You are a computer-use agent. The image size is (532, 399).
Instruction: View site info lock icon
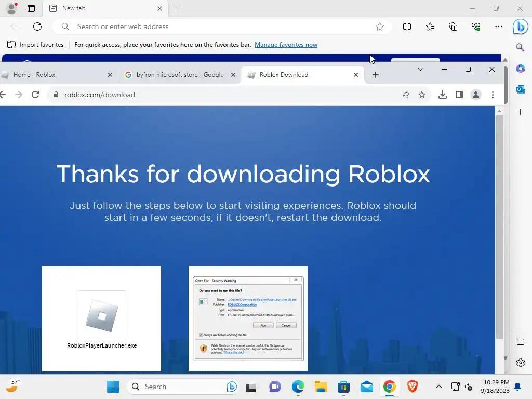56,95
